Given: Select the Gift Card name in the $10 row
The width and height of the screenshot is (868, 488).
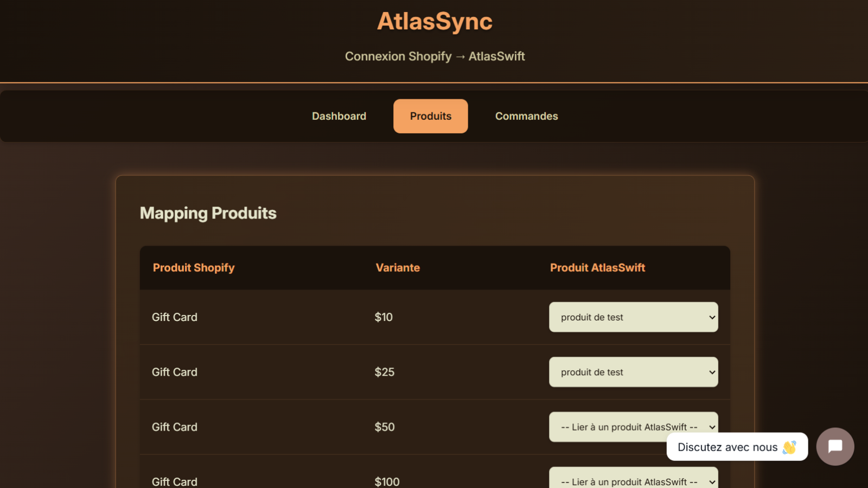Looking at the screenshot, I should 175,317.
